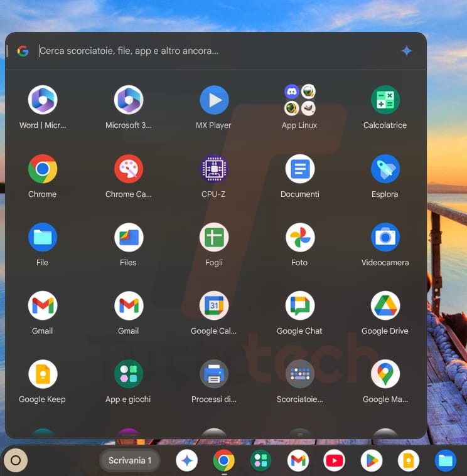Open Chrome Canvas app
467x476 pixels.
point(129,169)
